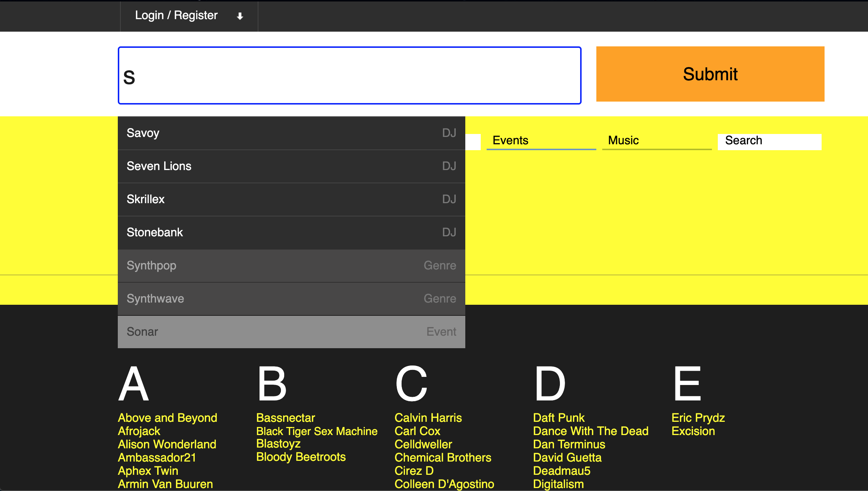Screen dimensions: 868x491
Task: Choose Seven Lions from the suggestions
Action: 292,166
